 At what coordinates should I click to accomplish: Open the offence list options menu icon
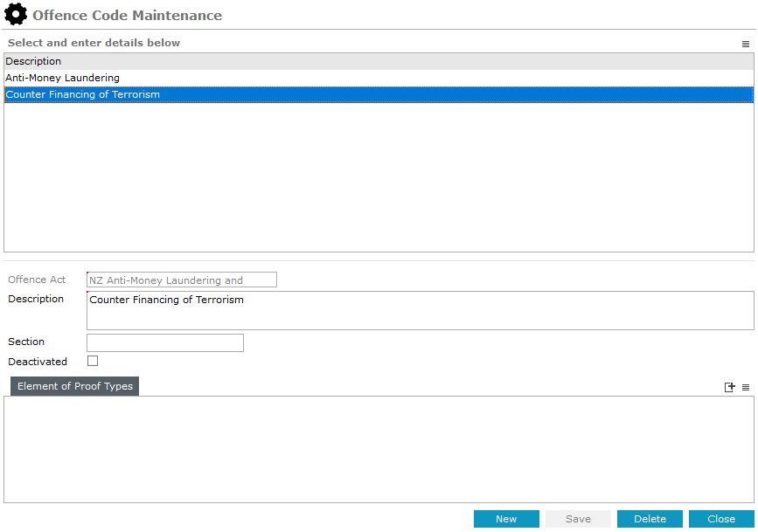(x=746, y=44)
